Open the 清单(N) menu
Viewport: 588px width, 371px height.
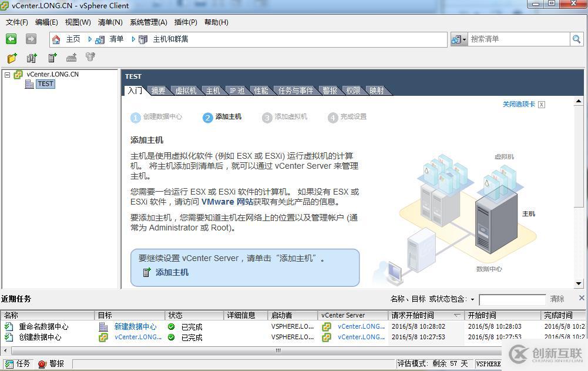110,22
